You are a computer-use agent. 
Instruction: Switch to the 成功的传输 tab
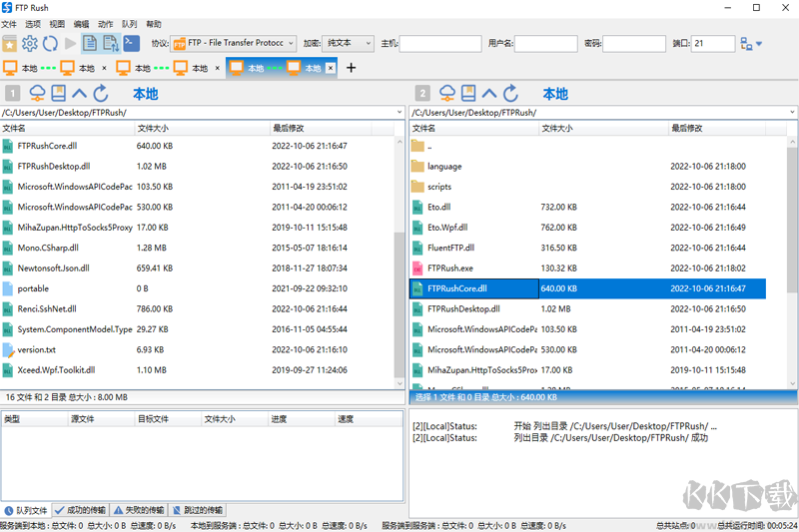[x=81, y=510]
